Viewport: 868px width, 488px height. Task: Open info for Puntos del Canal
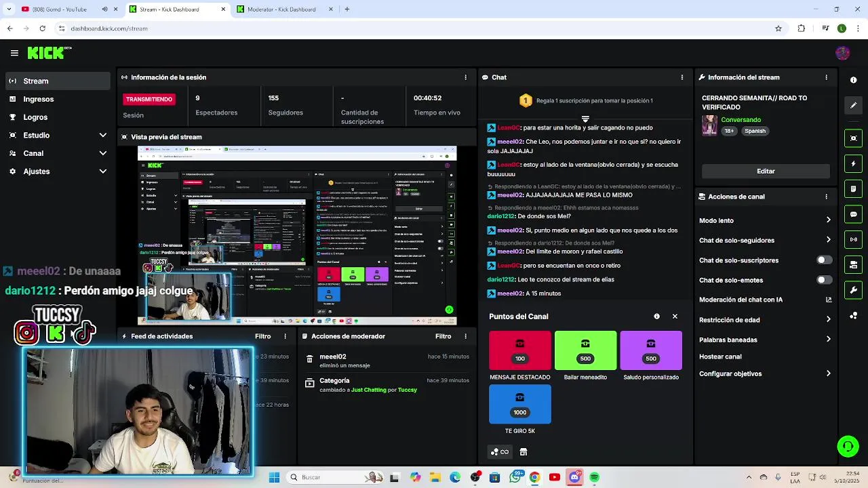(656, 317)
